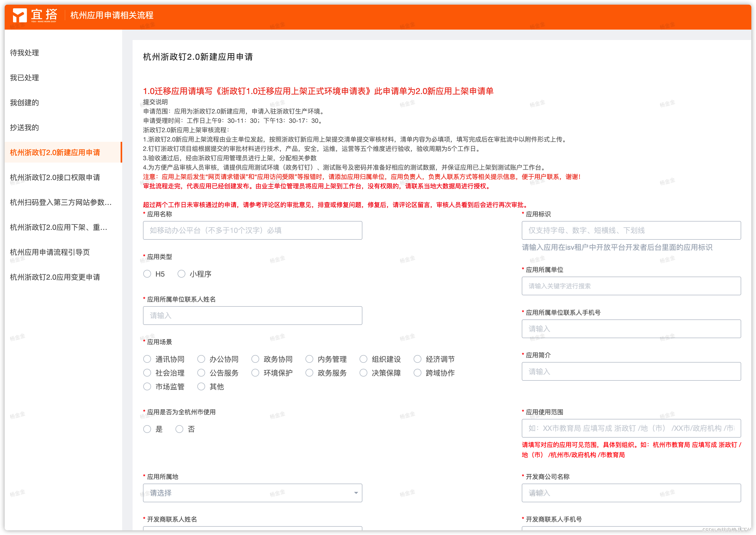
Task: Select 是 for all-Hangzhou usage
Action: [x=147, y=429]
